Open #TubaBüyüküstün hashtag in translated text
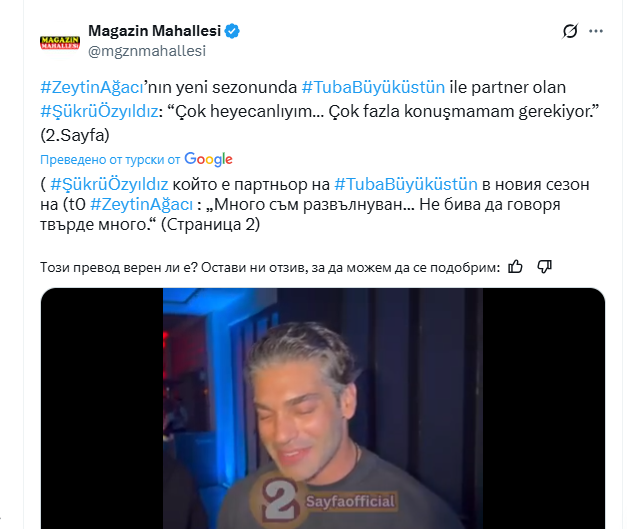 point(406,184)
